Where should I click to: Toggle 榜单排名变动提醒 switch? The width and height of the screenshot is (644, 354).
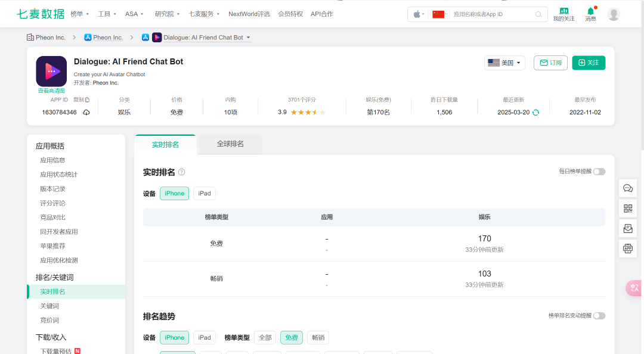(x=599, y=316)
